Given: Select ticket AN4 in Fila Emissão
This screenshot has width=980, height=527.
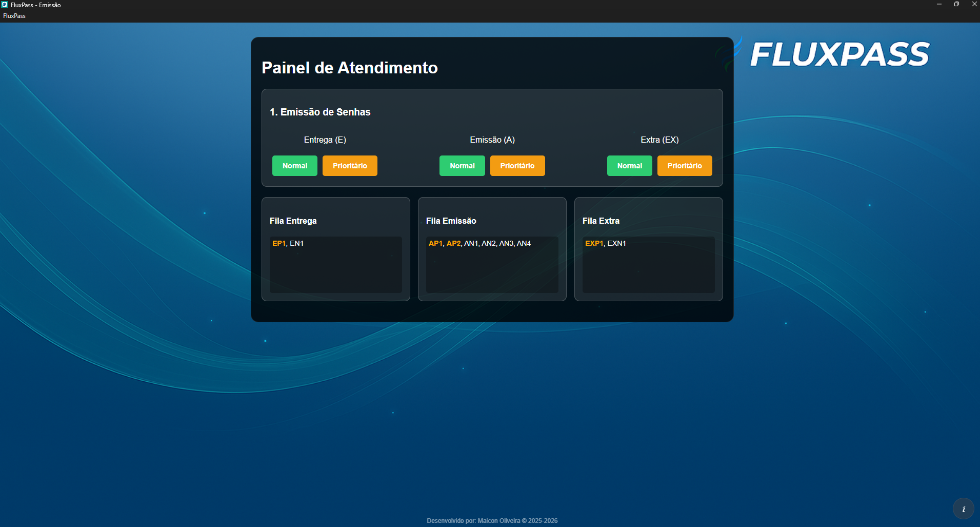Looking at the screenshot, I should pyautogui.click(x=524, y=243).
